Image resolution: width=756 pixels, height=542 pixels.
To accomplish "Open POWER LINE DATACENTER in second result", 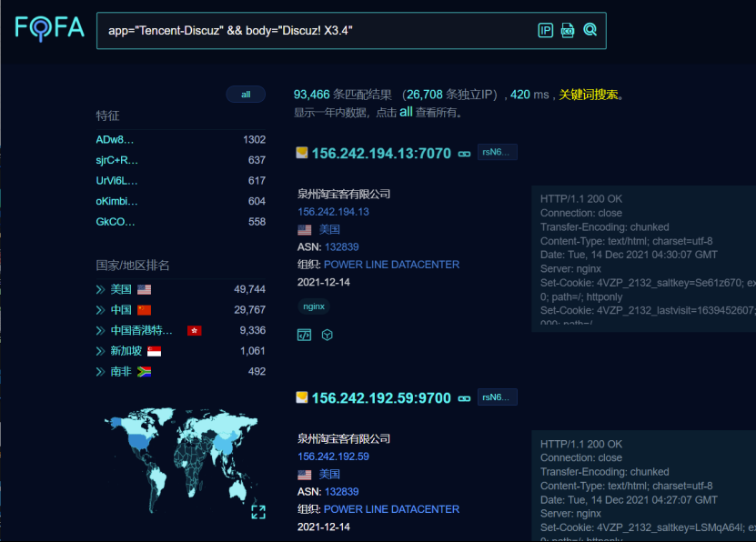I will 391,509.
